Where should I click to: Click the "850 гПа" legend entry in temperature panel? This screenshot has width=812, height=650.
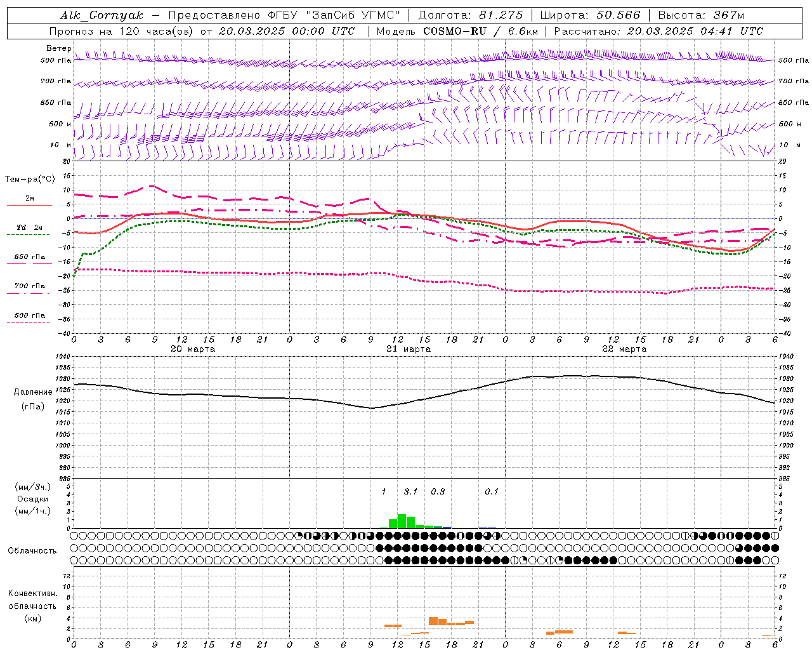coord(29,256)
